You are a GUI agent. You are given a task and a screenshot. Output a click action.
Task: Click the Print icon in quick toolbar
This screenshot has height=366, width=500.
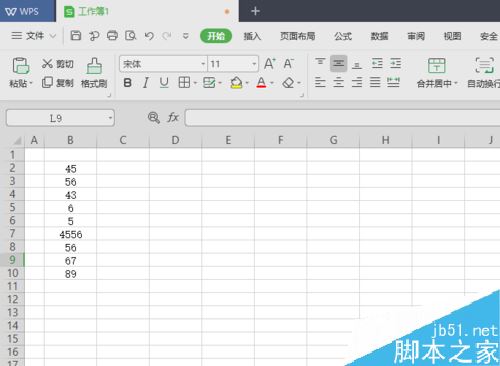(112, 35)
